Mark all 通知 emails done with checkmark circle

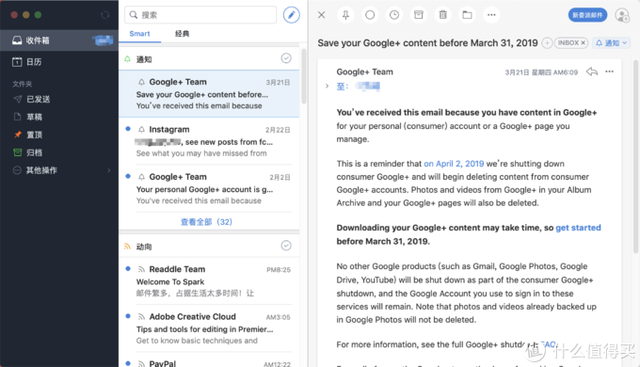[286, 58]
